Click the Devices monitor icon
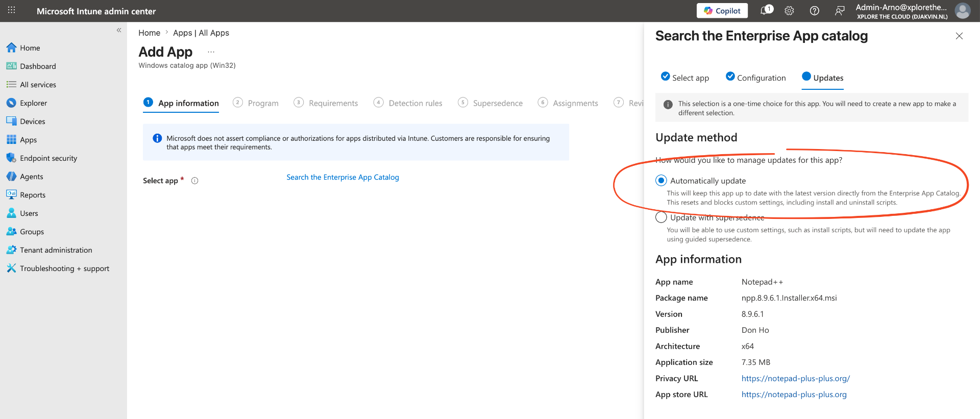The height and width of the screenshot is (419, 980). [11, 121]
